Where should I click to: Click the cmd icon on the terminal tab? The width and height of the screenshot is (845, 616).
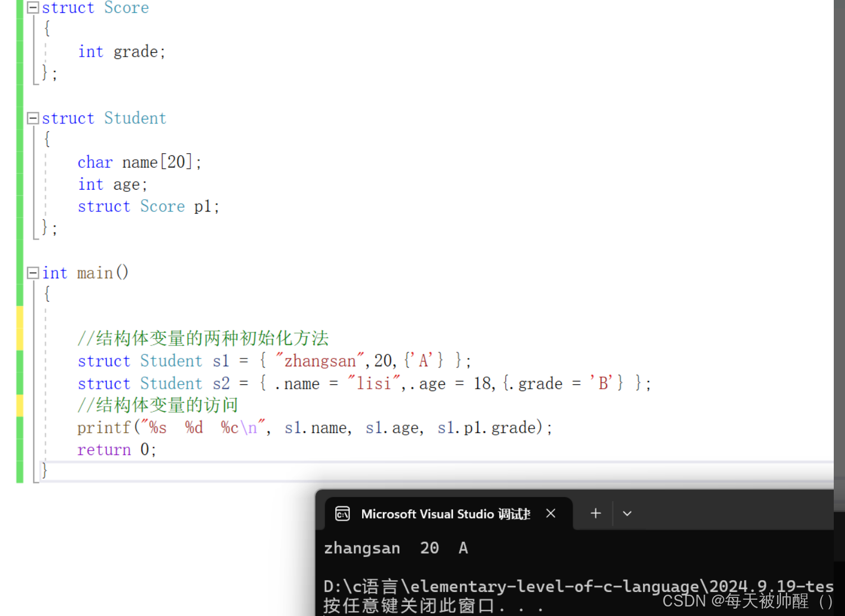[342, 513]
